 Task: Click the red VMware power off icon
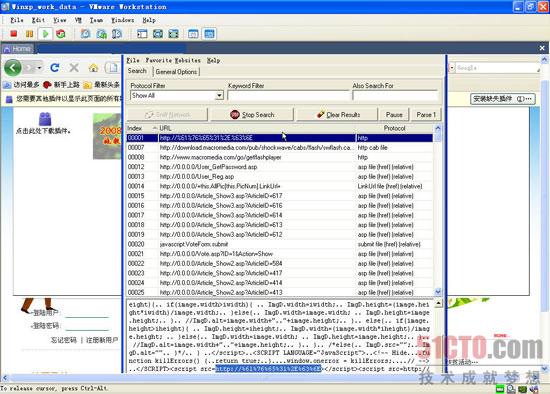coord(14,34)
